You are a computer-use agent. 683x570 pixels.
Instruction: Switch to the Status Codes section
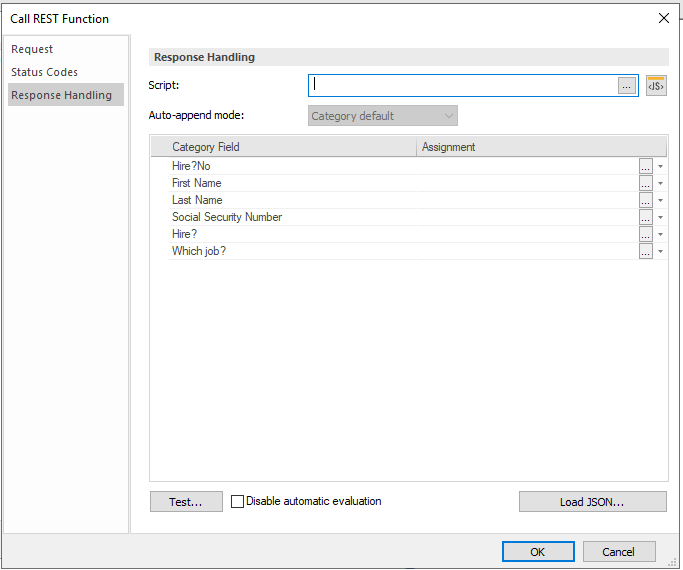(x=66, y=72)
